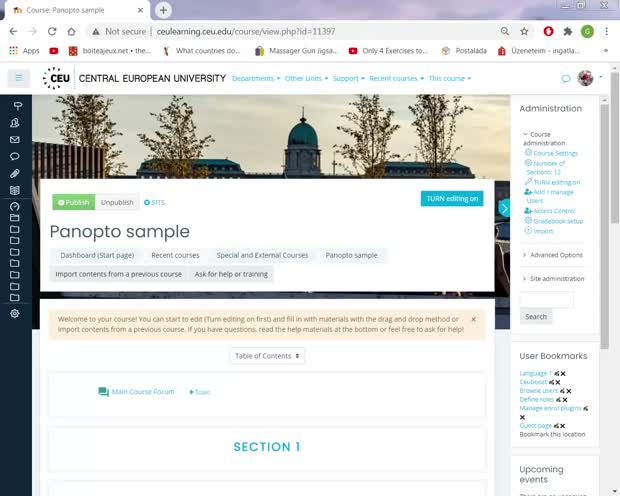Click the + Topic link
This screenshot has width=620, height=496.
pos(200,392)
